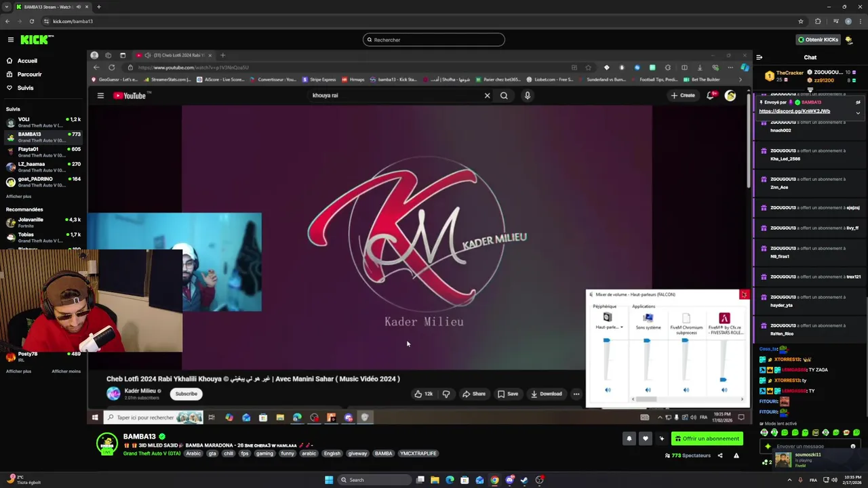Report the stream with warning icon
The height and width of the screenshot is (488, 868).
[736, 455]
